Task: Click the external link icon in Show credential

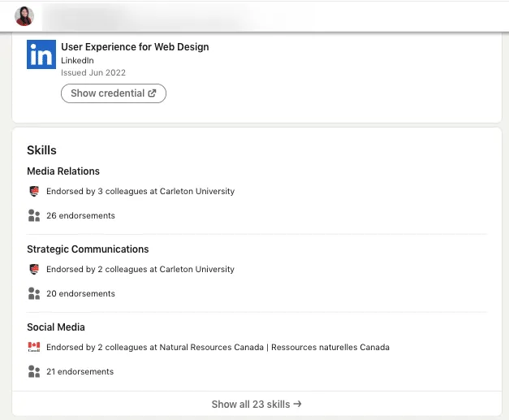Action: click(x=152, y=93)
